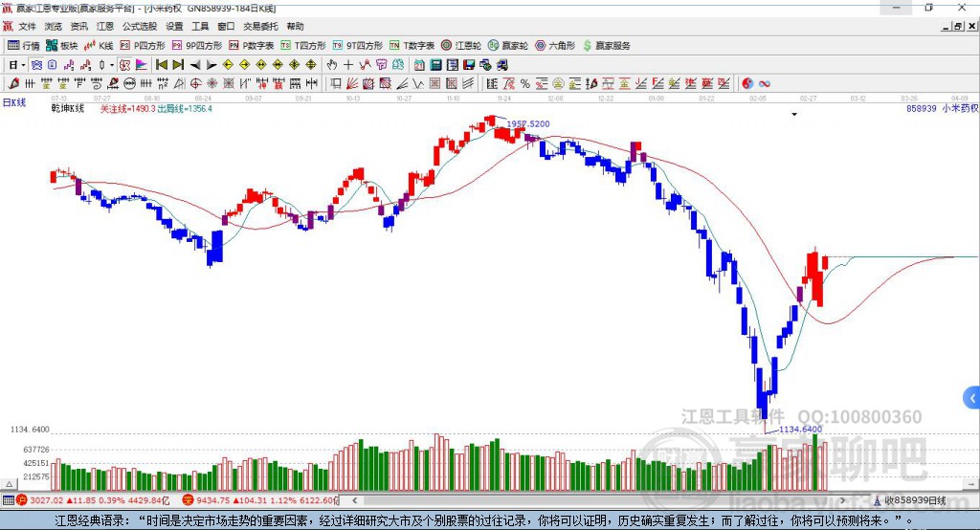
Task: Click the truck icon in toolbar
Action: [x=501, y=65]
